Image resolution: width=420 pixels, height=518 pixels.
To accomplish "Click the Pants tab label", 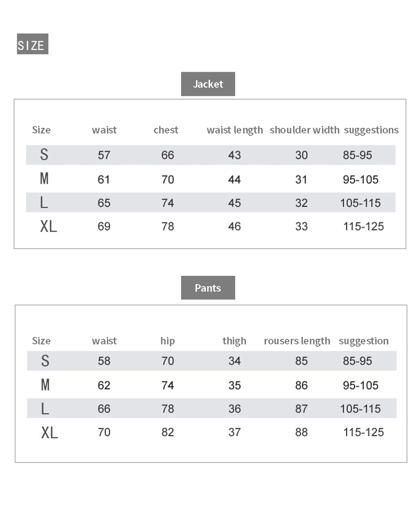I will 208,288.
